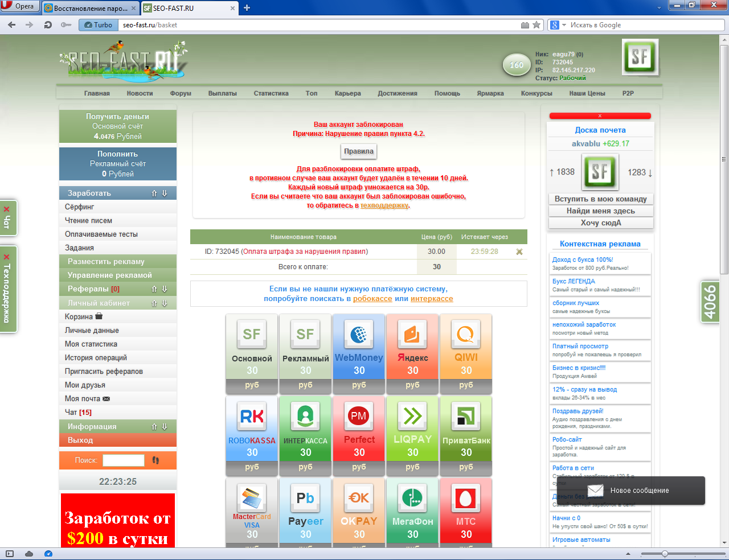The image size is (729, 560).
Task: Collapse the Личный кабинет section
Action: [159, 303]
